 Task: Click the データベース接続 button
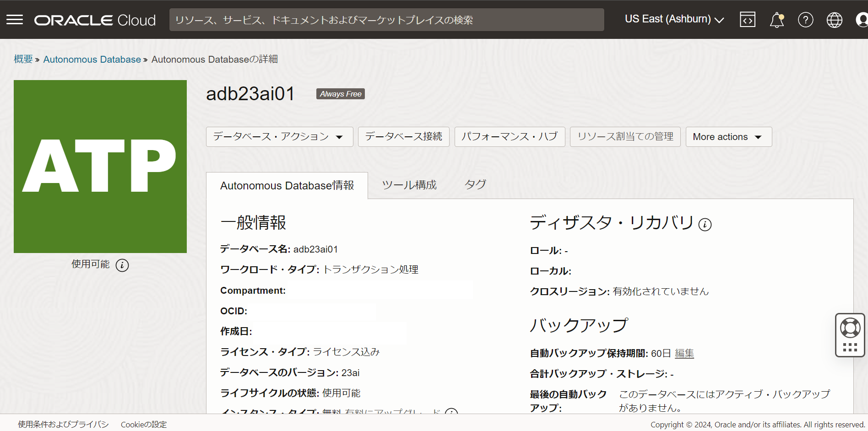(403, 136)
